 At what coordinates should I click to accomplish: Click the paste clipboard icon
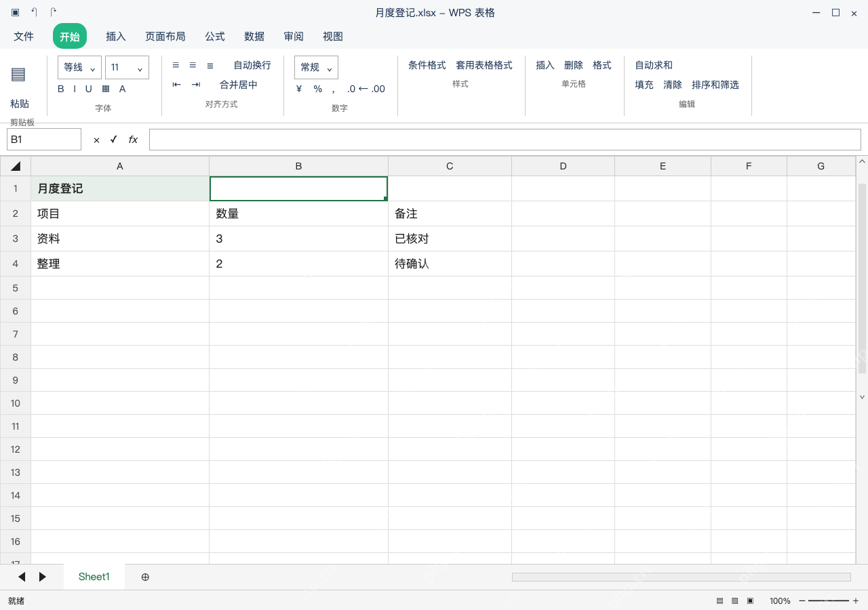pos(18,75)
